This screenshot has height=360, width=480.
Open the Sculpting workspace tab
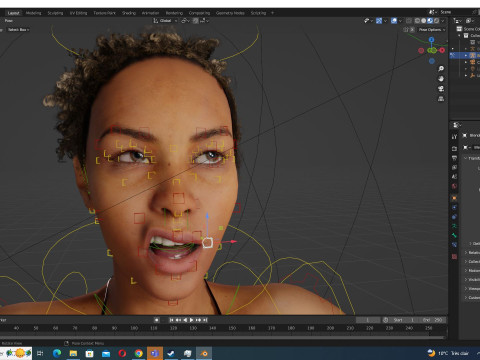[55, 13]
